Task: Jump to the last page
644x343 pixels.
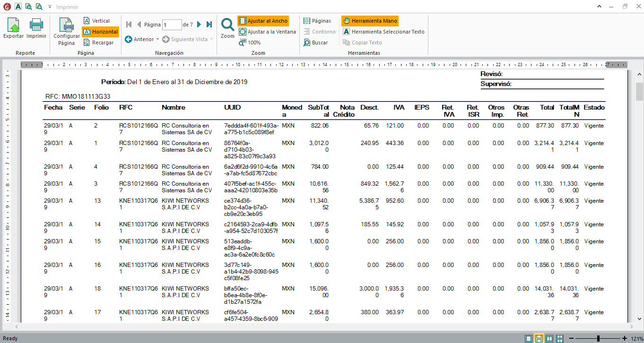Action: 209,25
